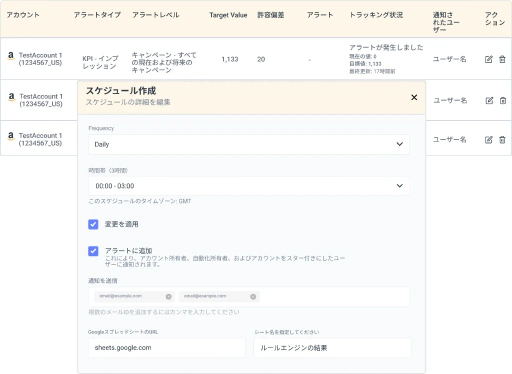Click the 許容偏差 column header
The width and height of the screenshot is (512, 374).
coord(271,15)
